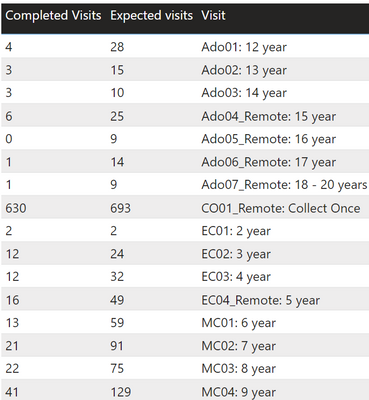Screen dimensions: 369x400
Task: Select the Ado02: 13 year visit
Action: 244,70
